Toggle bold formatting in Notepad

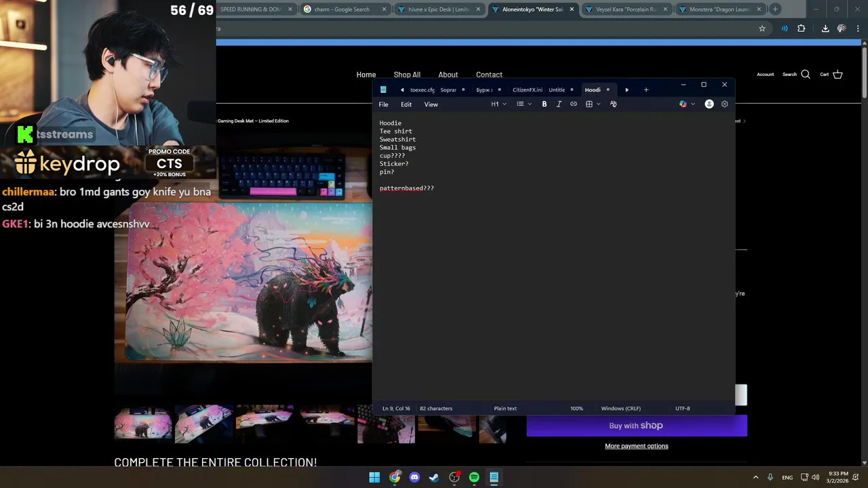pyautogui.click(x=544, y=104)
